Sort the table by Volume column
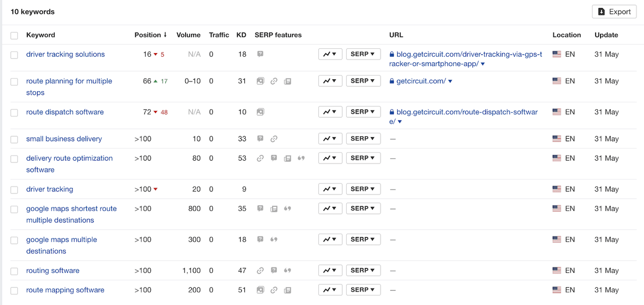The image size is (644, 305). 188,35
